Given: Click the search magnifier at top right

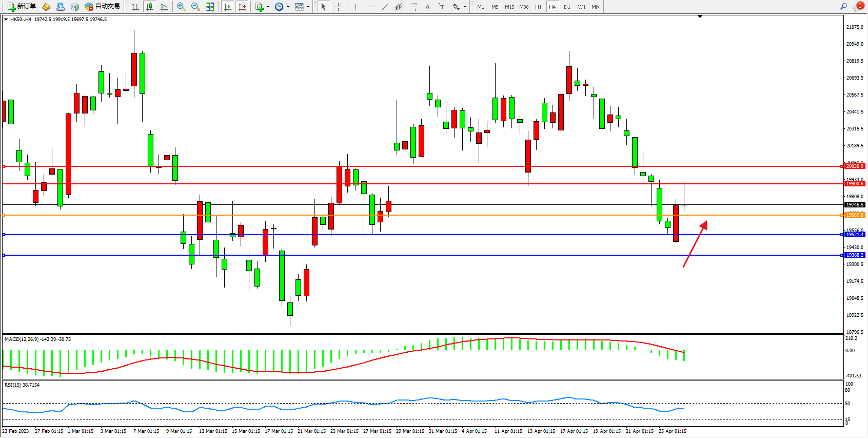Looking at the screenshot, I should click(x=843, y=7).
